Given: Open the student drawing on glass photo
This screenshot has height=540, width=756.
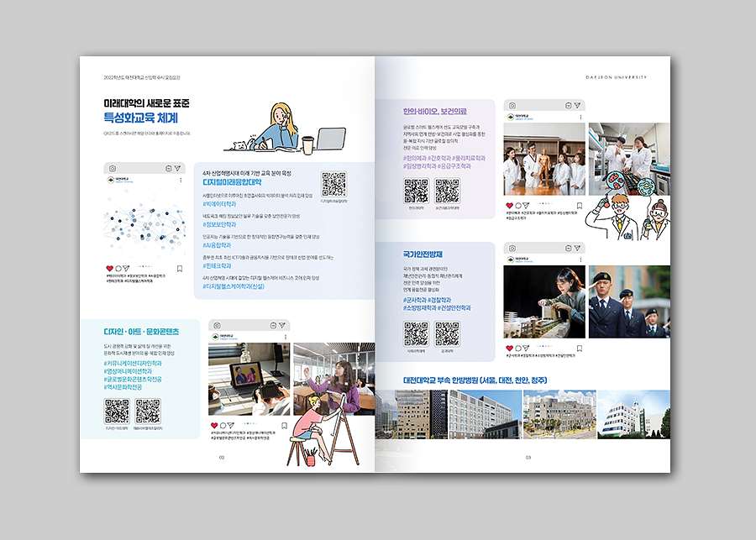Looking at the screenshot, I should tap(334, 379).
